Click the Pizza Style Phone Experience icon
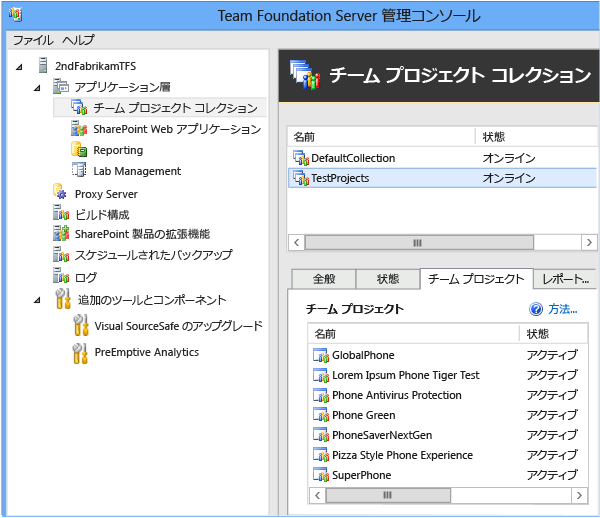Viewport: 600px width, 518px height. point(321,455)
